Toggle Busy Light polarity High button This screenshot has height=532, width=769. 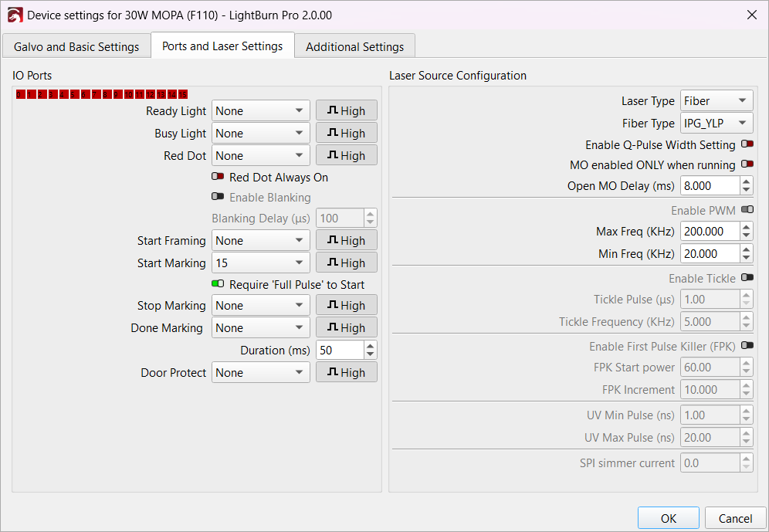[346, 134]
